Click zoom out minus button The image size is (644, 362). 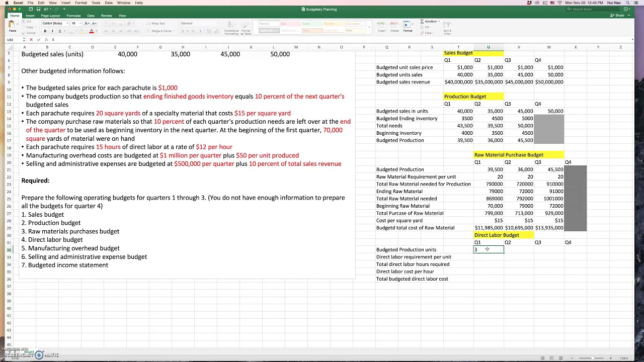pyautogui.click(x=572, y=358)
